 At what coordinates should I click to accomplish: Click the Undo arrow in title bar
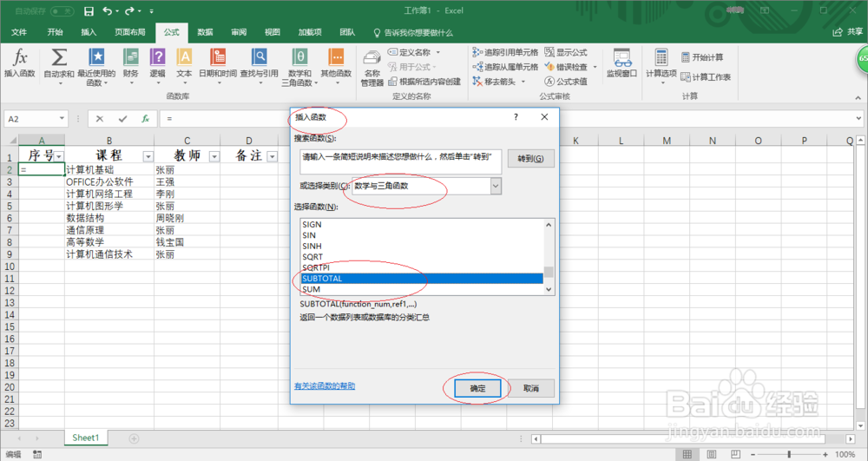pos(107,11)
